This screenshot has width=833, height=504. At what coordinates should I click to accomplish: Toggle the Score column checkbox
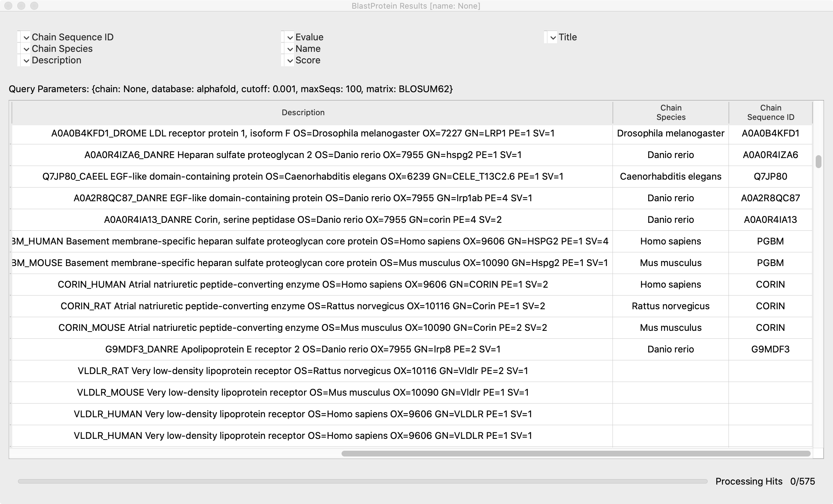pyautogui.click(x=290, y=60)
